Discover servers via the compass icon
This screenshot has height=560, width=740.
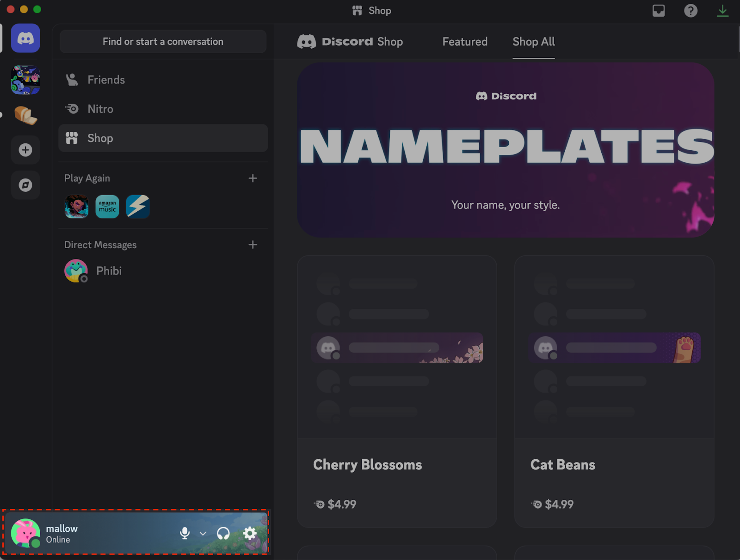coord(25,185)
